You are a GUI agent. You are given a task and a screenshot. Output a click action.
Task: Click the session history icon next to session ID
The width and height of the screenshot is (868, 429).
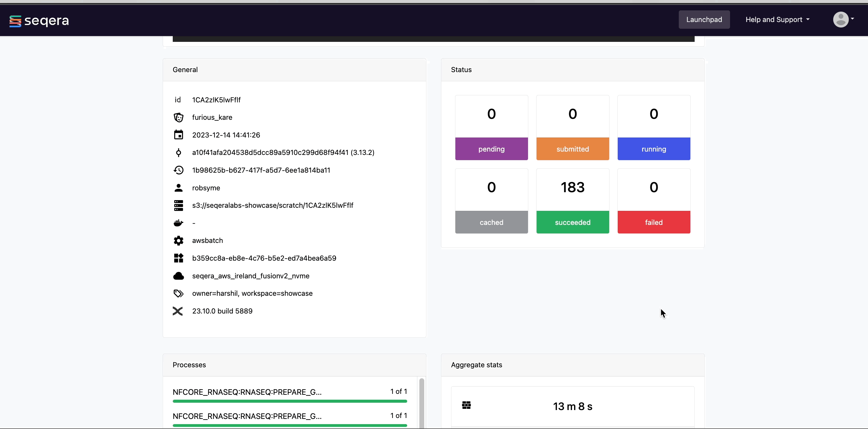[179, 170]
